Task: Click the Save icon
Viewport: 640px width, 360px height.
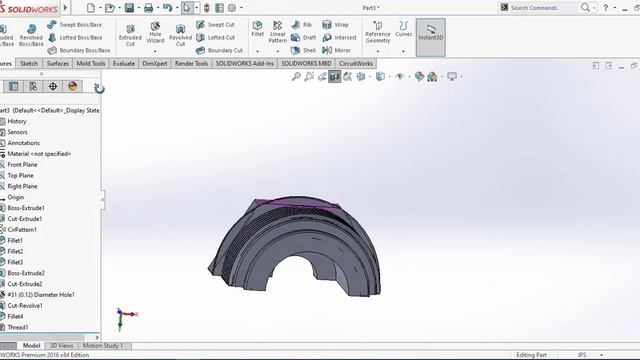Action: 129,8
